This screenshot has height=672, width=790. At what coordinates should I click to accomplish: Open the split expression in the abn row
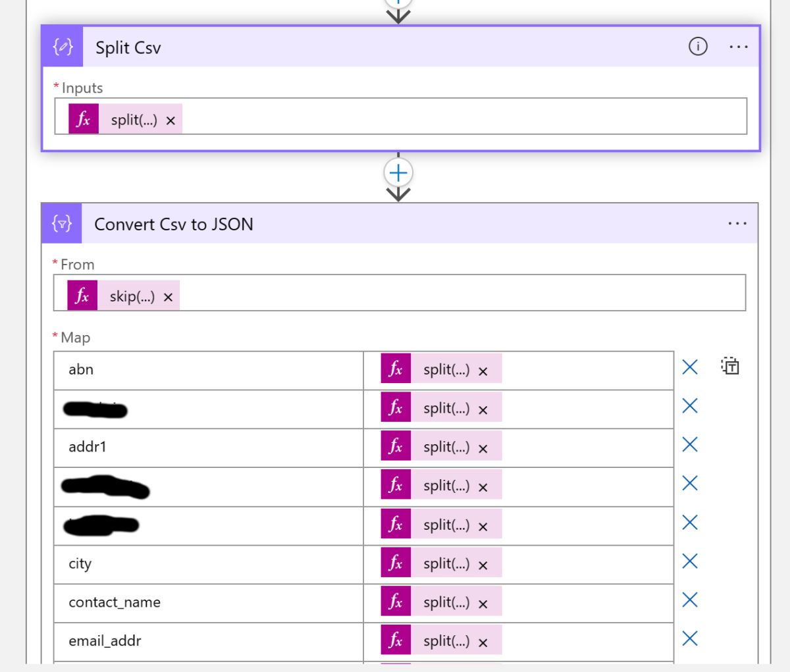click(446, 370)
